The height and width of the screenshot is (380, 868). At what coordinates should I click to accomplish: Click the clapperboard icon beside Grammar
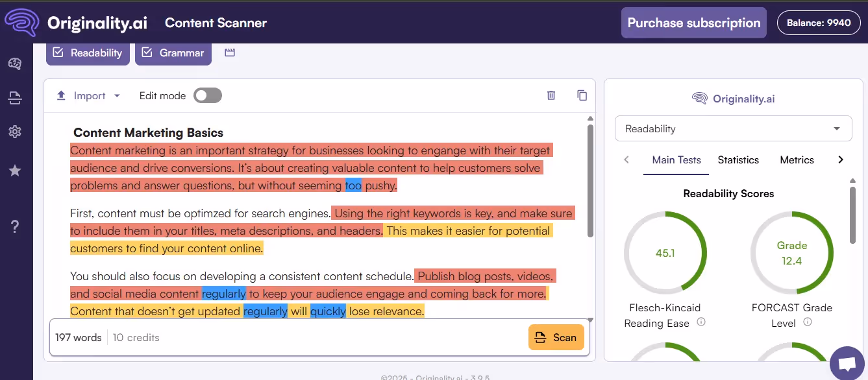pyautogui.click(x=230, y=53)
